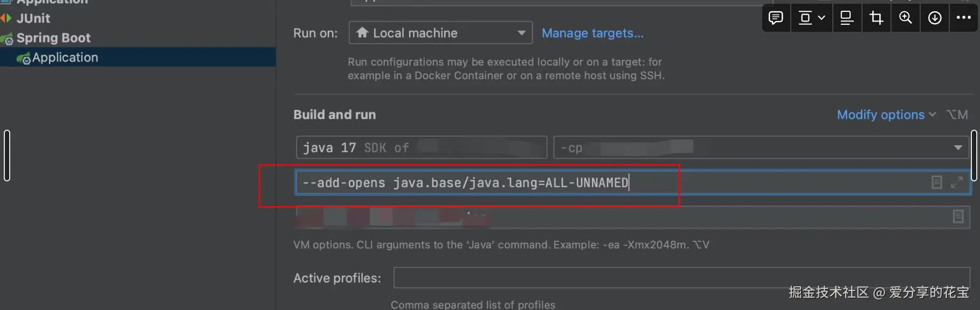Image resolution: width=980 pixels, height=310 pixels.
Task: Click the crop icon in overlay toolbar
Action: [877, 18]
